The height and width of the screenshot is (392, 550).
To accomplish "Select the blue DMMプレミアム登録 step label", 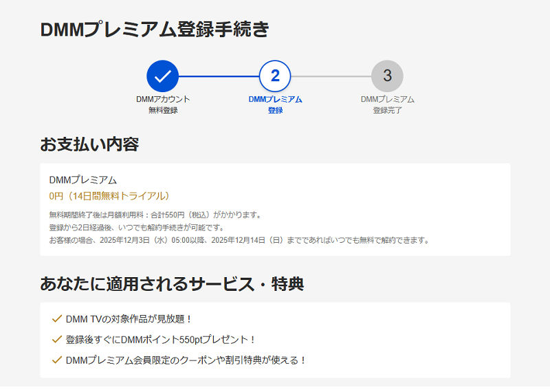I will point(275,105).
